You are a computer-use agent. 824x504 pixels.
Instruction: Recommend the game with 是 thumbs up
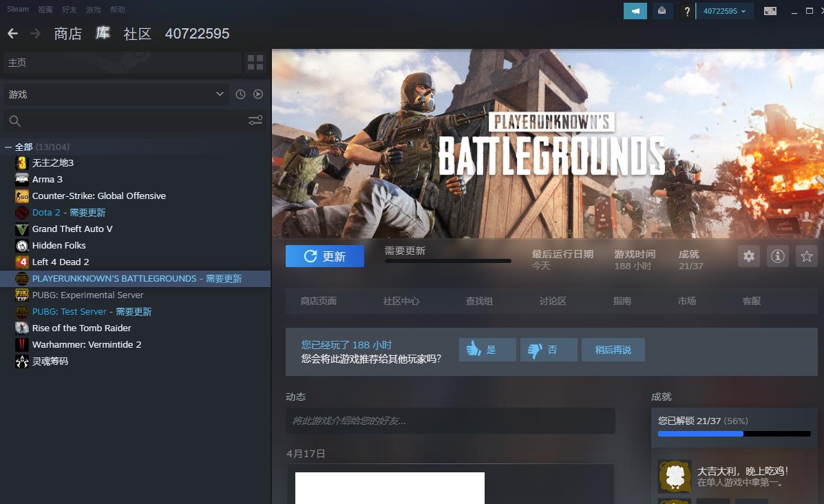tap(487, 350)
